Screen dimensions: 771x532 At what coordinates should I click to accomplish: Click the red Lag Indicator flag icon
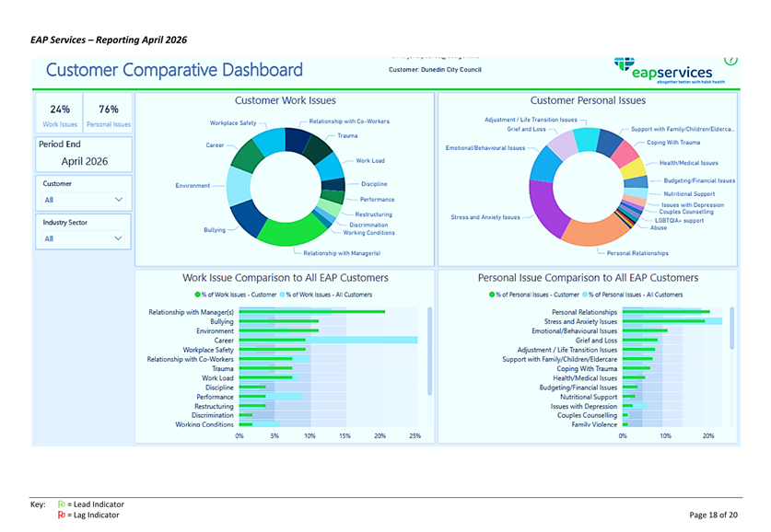click(x=62, y=515)
